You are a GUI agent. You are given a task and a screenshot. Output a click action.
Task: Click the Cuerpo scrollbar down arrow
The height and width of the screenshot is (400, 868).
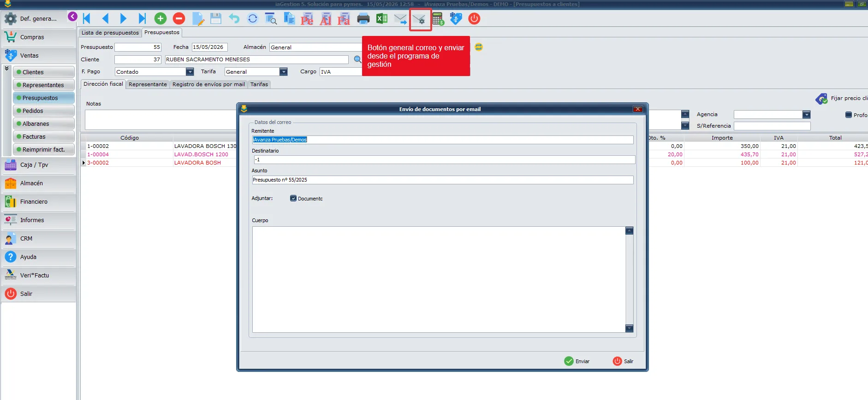pyautogui.click(x=629, y=328)
